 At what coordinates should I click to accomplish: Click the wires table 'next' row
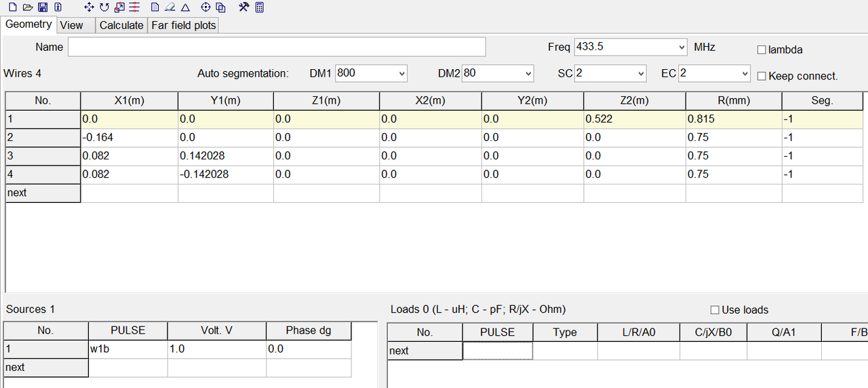coord(43,193)
